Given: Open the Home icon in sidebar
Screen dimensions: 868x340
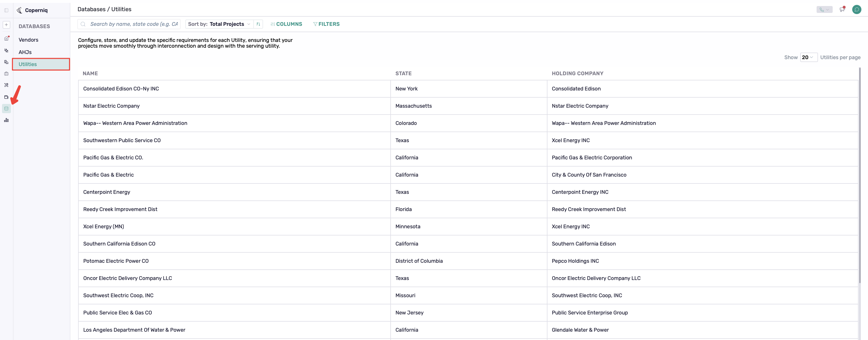Looking at the screenshot, I should pos(6,38).
